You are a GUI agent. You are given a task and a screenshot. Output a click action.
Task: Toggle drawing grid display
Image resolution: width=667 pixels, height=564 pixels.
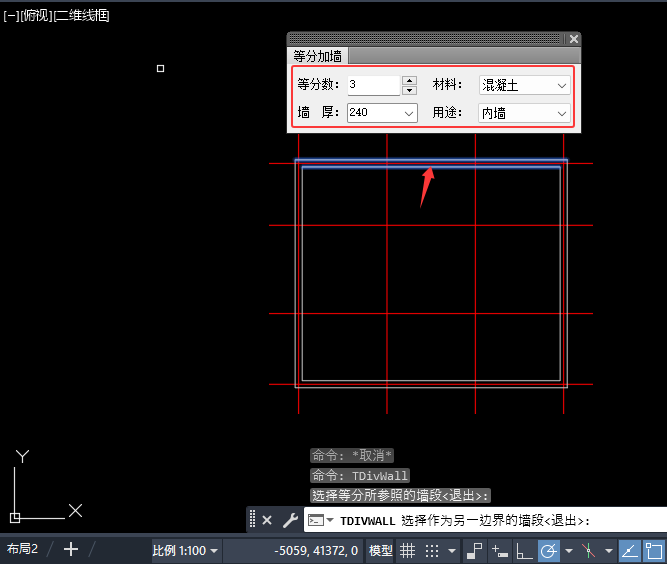(408, 551)
